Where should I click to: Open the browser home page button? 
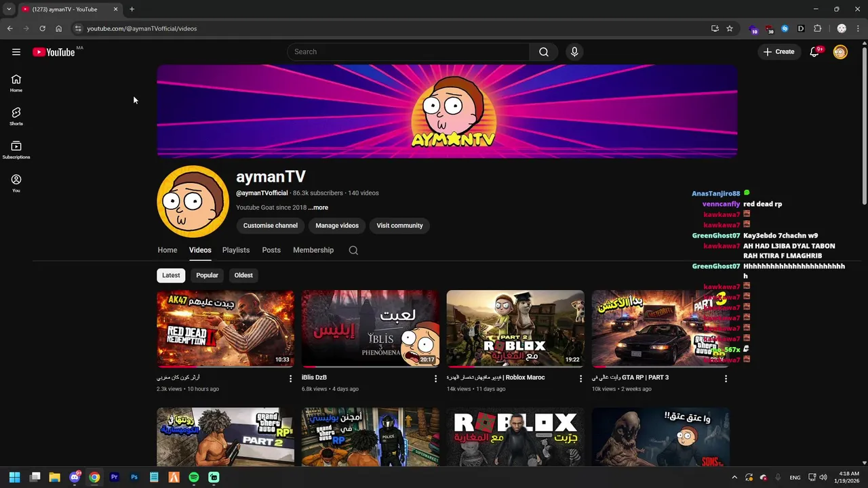[x=58, y=28]
